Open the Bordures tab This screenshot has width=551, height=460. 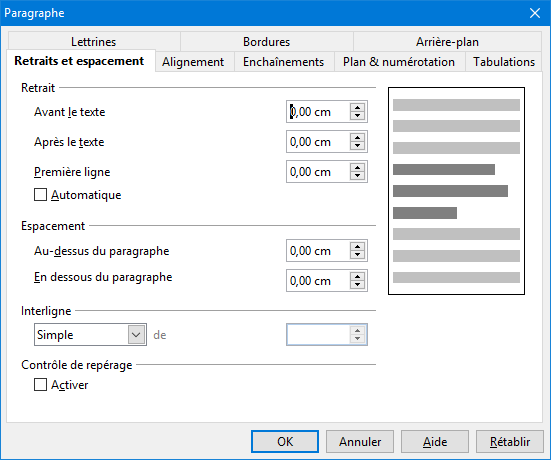[267, 42]
